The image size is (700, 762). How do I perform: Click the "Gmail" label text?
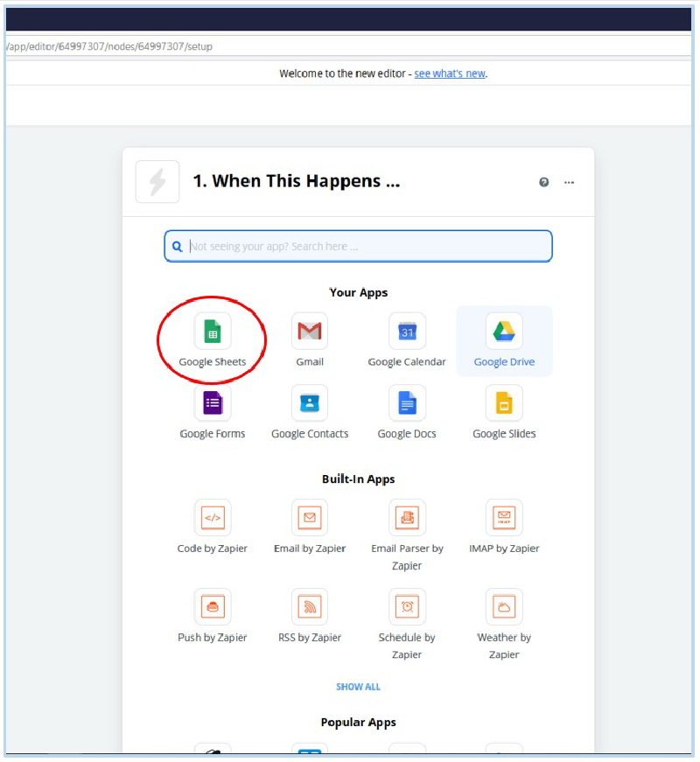310,362
